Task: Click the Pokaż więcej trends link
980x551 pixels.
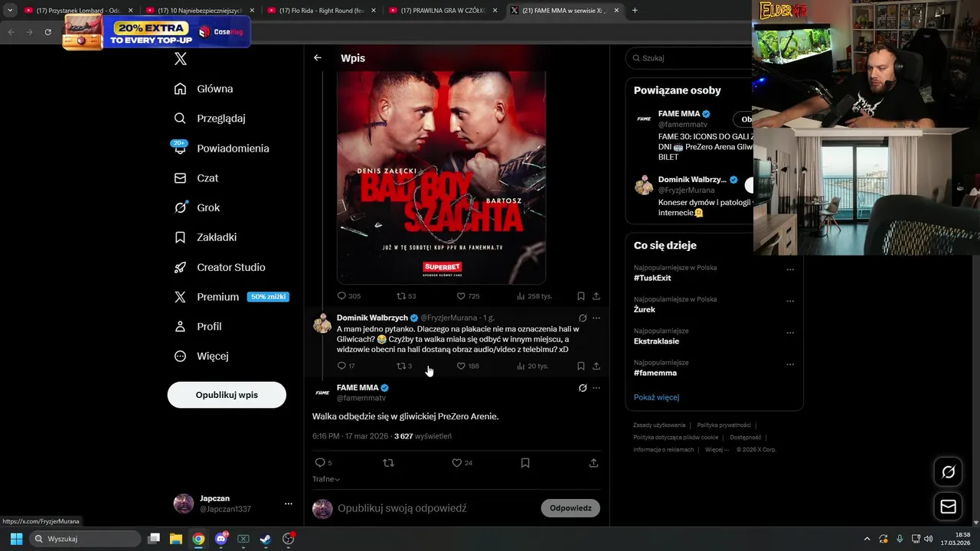Action: (x=656, y=397)
